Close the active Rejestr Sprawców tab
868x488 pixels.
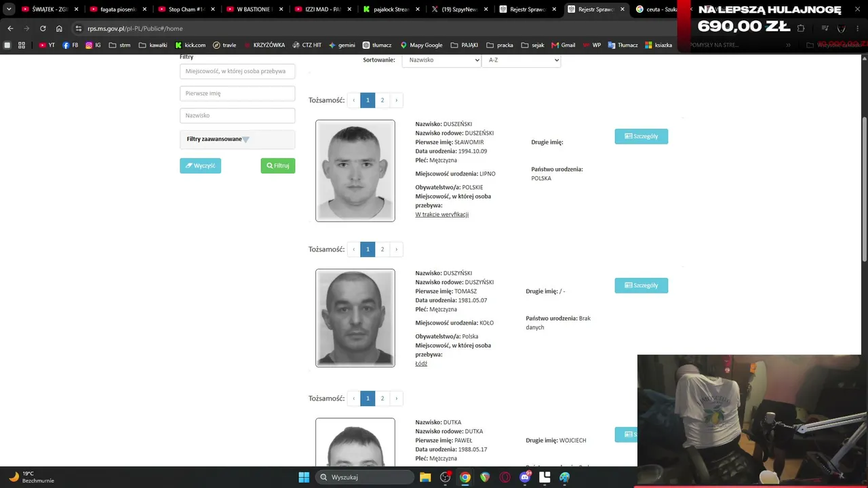tap(623, 9)
